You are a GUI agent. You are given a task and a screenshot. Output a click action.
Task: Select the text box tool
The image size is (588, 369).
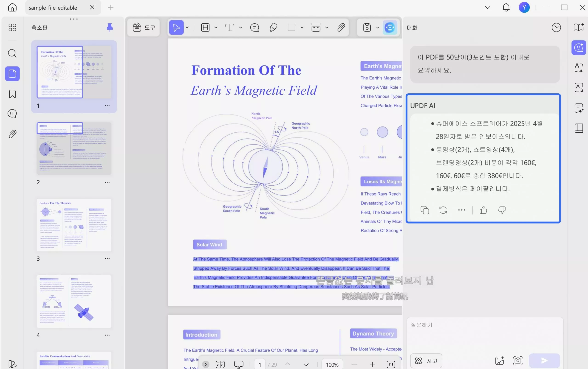tap(229, 27)
